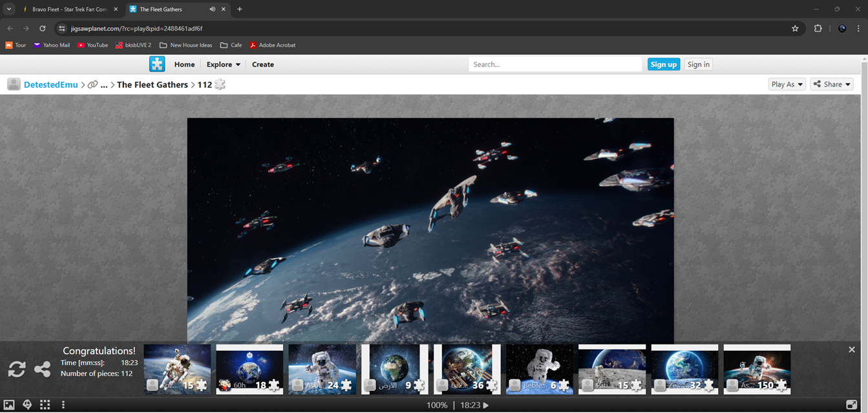868x413 pixels.
Task: Expand the Explore dropdown menu
Action: (223, 65)
